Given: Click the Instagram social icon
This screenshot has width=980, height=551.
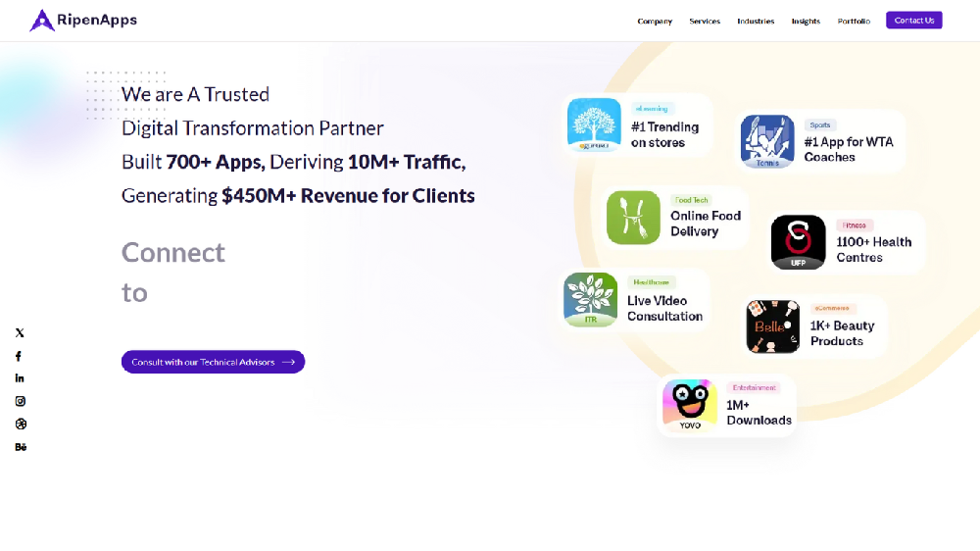Looking at the screenshot, I should click(20, 401).
